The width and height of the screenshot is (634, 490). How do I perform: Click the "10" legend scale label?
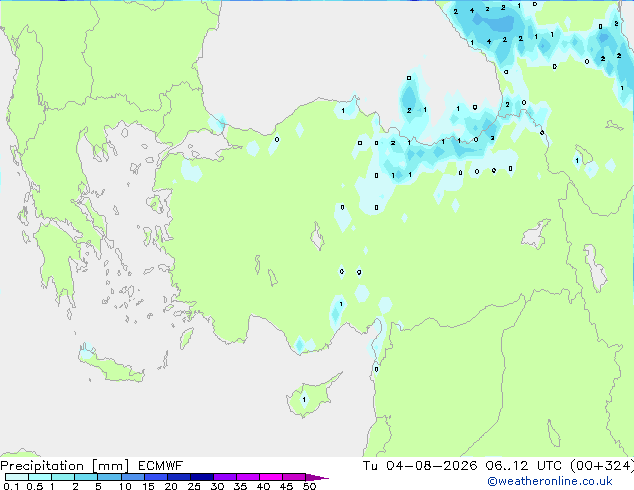tap(125, 486)
